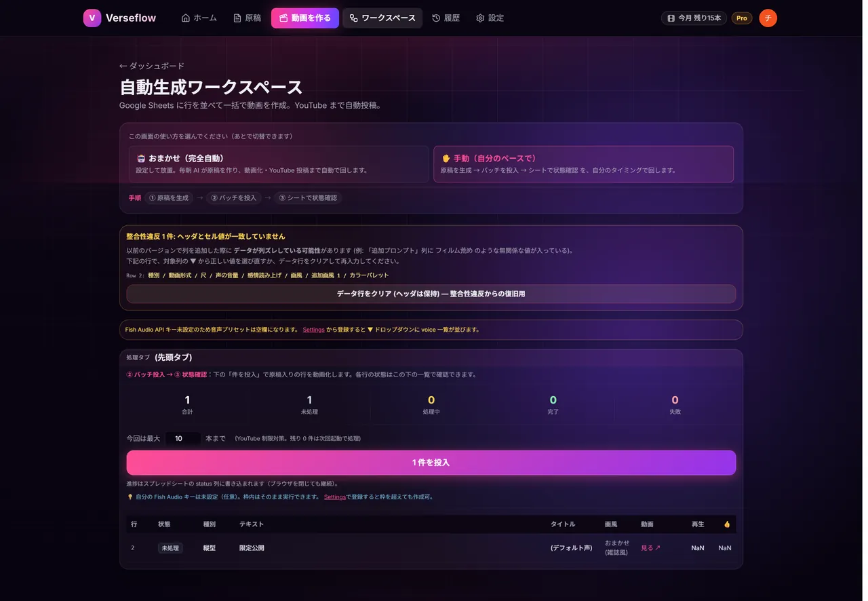Click the 限定公開 cell in row 2

coord(252,548)
